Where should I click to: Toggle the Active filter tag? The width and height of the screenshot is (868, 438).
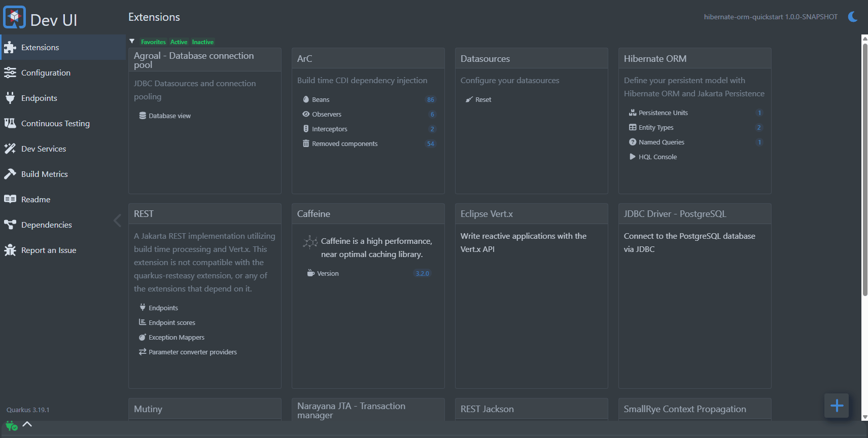click(179, 42)
